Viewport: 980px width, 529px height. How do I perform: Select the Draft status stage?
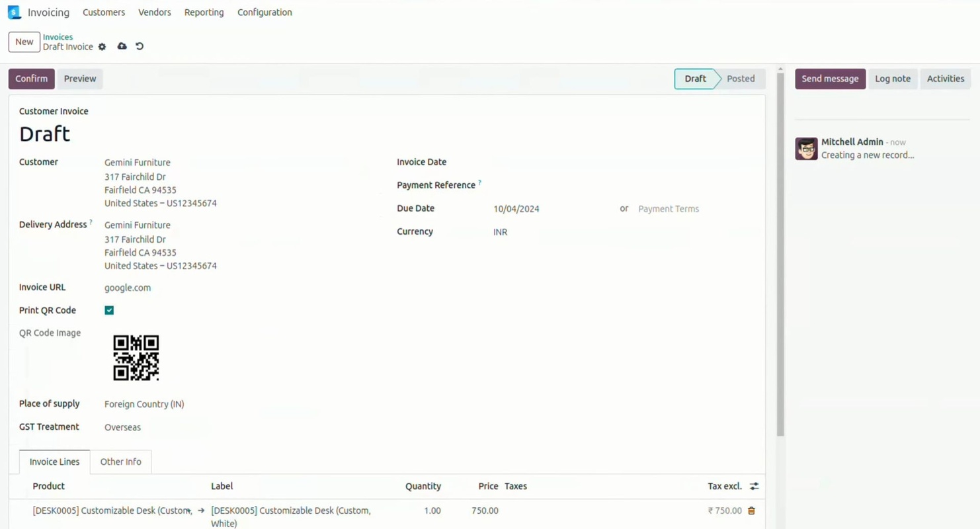[x=694, y=79]
